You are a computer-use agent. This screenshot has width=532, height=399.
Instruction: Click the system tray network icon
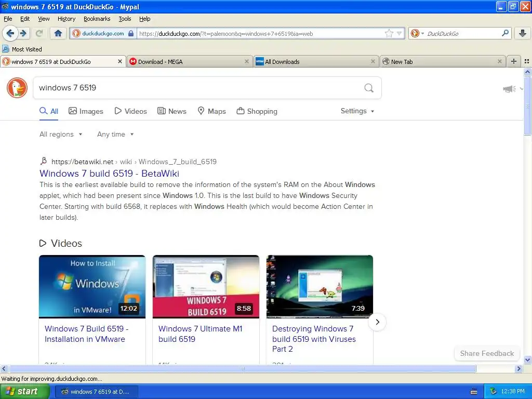[494, 392]
